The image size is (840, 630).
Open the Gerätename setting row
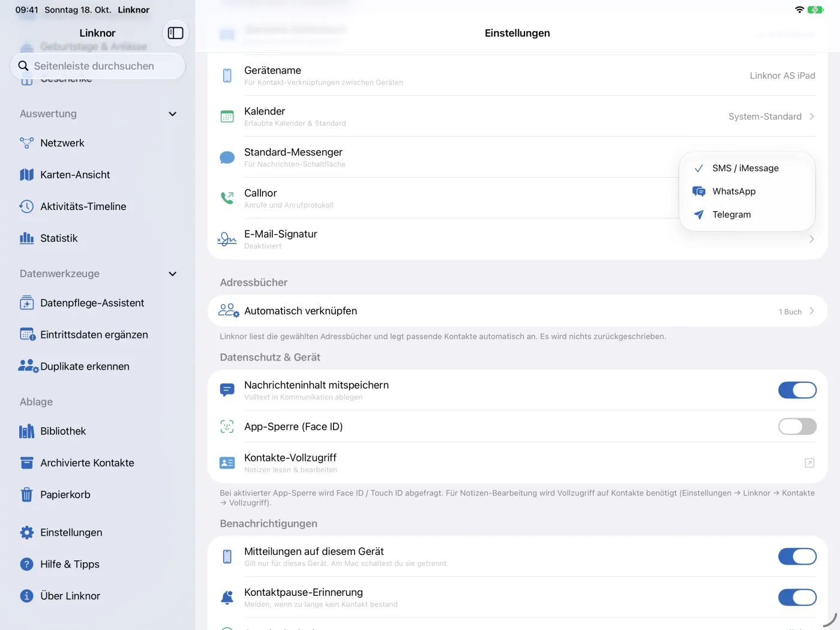517,76
